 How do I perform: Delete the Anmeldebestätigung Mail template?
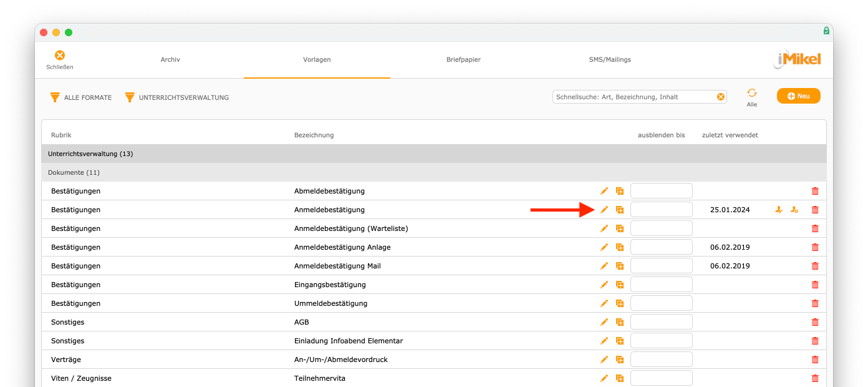pos(815,266)
